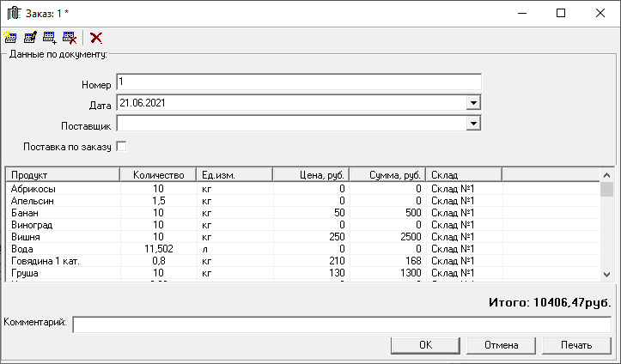The image size is (621, 364).
Task: Click the Номер input field
Action: [298, 82]
